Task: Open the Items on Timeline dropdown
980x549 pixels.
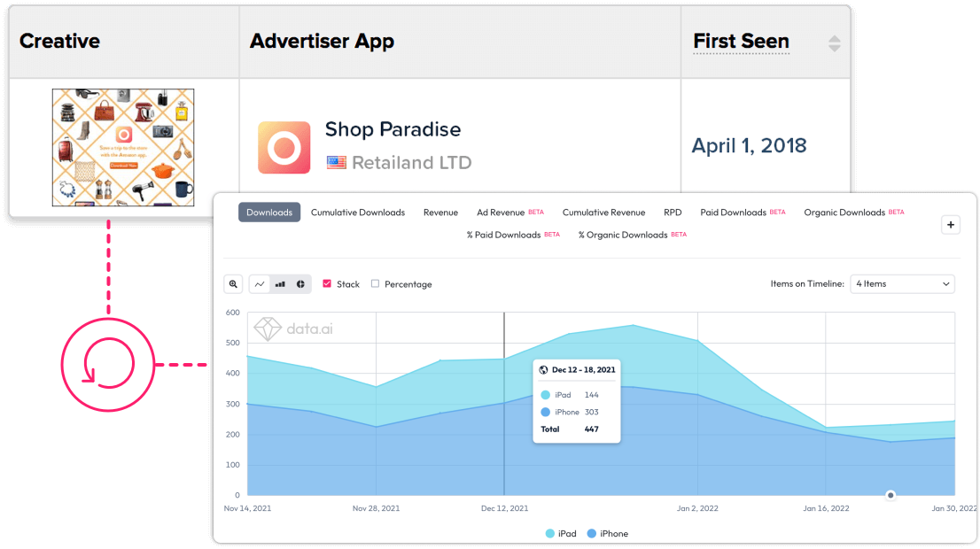Action: pos(902,284)
